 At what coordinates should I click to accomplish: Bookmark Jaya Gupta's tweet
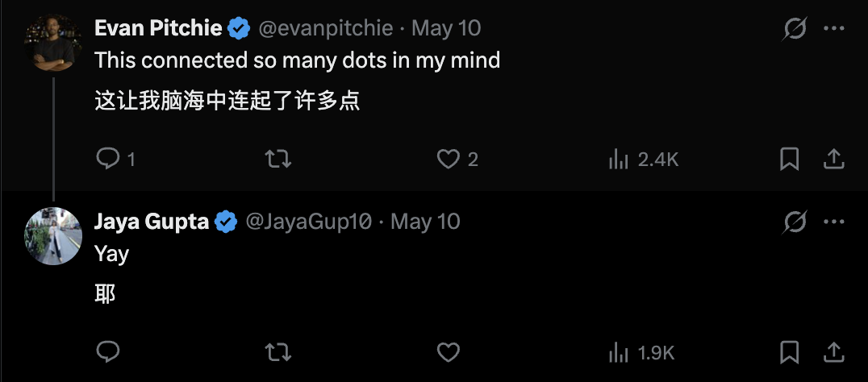click(790, 352)
